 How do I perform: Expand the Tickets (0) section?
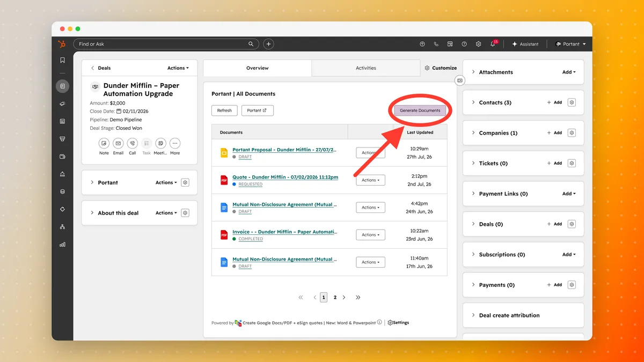click(x=473, y=163)
